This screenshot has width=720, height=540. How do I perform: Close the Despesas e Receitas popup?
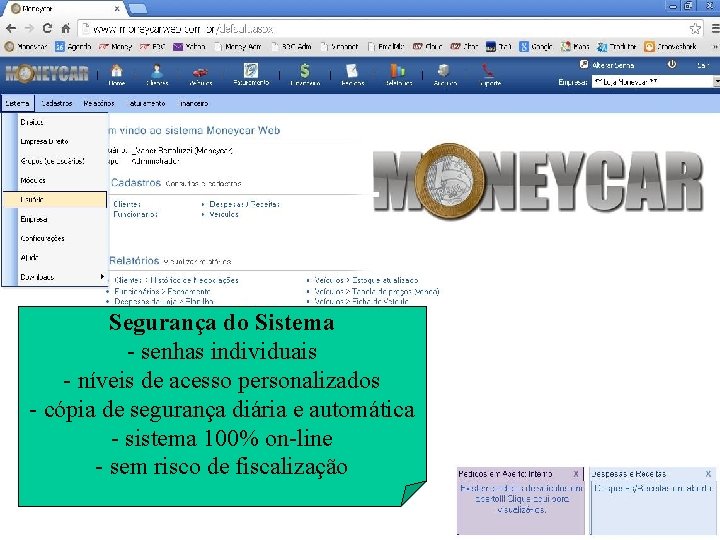point(708,473)
